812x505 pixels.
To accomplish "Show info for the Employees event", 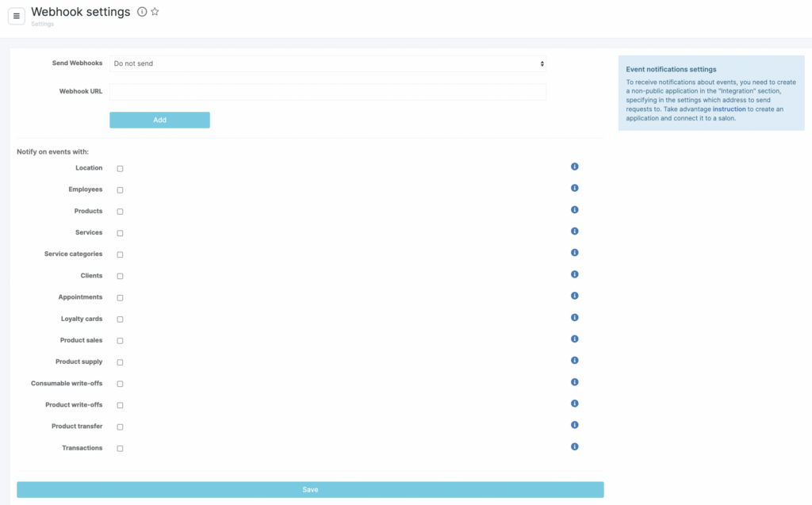I will click(574, 188).
